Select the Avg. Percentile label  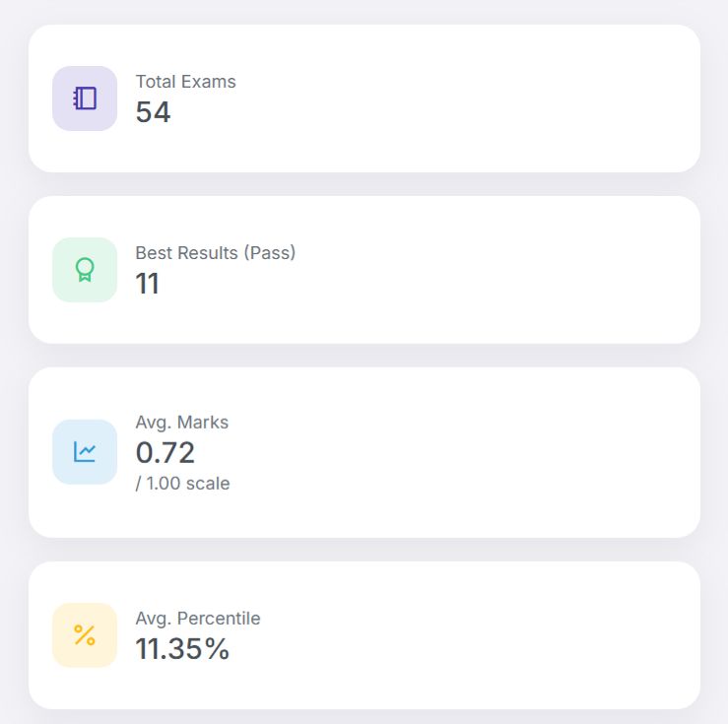pos(197,619)
